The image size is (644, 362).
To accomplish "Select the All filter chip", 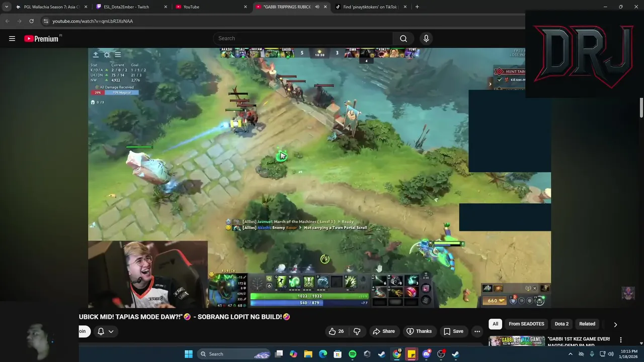I will pos(495,324).
